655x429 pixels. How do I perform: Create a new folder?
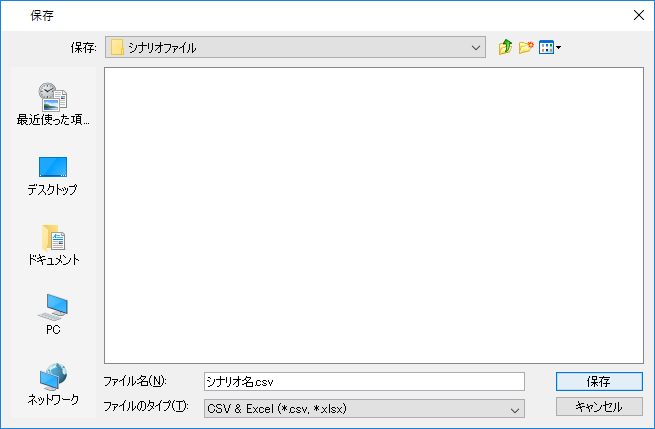(x=526, y=47)
